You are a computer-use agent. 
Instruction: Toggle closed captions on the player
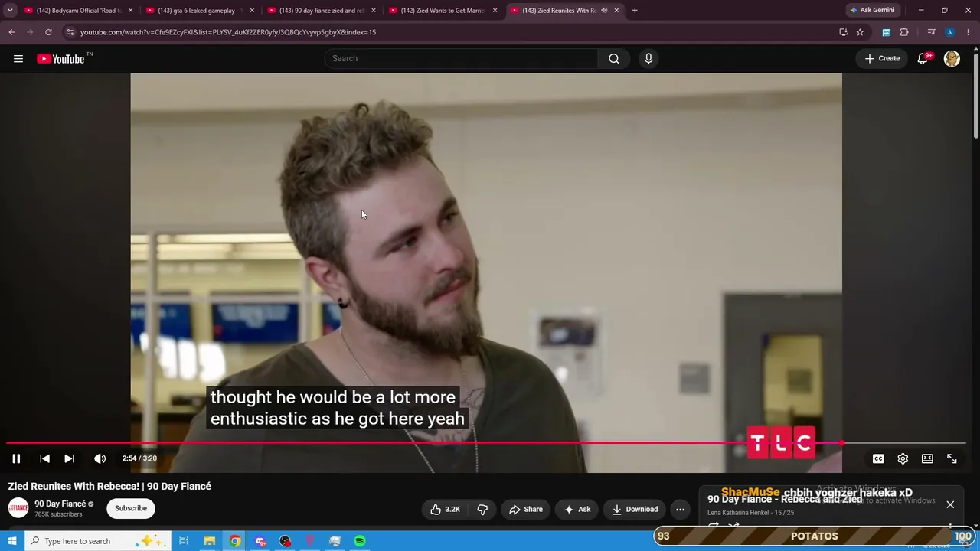(x=878, y=458)
